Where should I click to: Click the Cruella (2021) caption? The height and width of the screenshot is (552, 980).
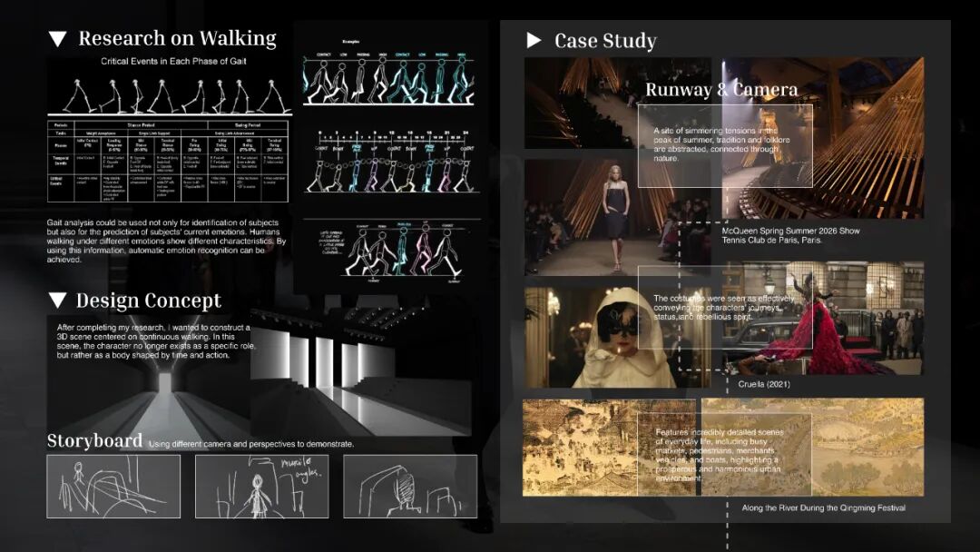[x=764, y=384]
